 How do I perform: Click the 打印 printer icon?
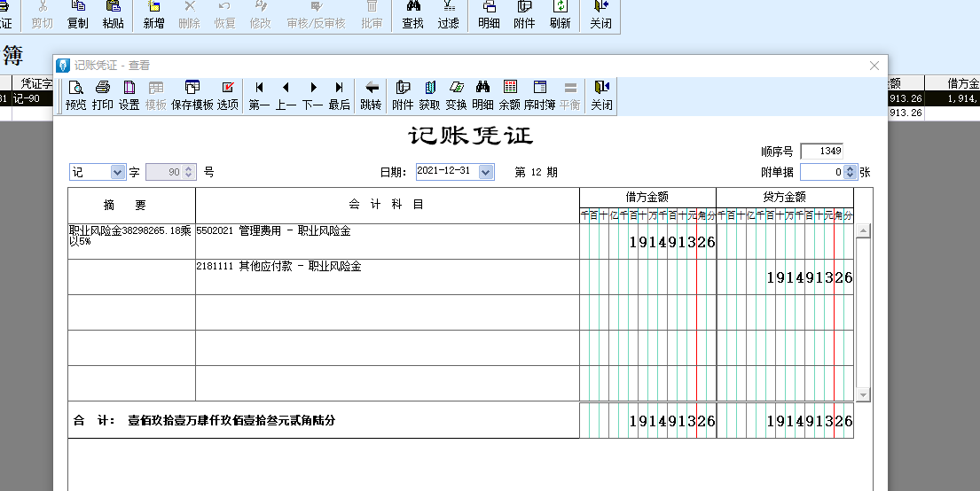click(x=103, y=95)
